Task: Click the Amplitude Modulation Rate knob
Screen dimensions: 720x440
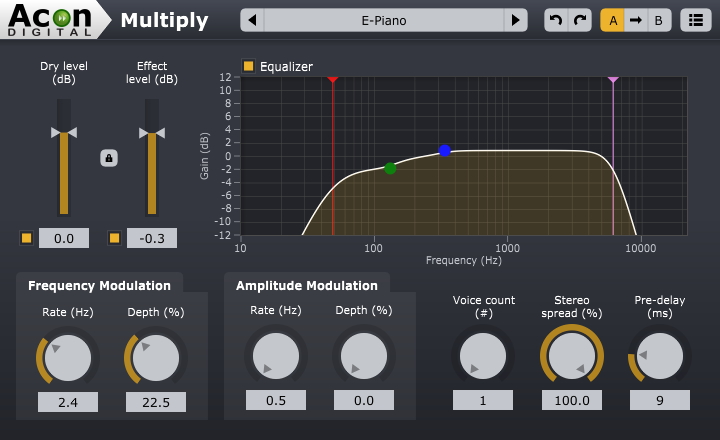Action: coord(276,356)
